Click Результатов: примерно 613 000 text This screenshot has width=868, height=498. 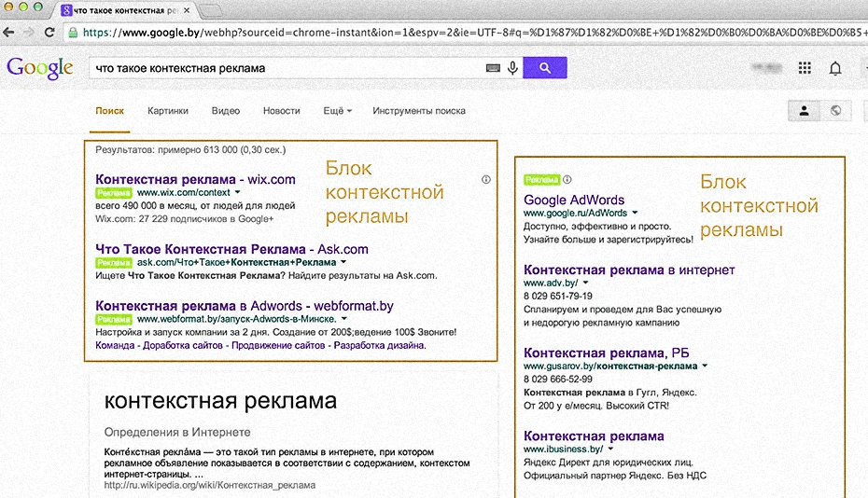click(x=190, y=150)
